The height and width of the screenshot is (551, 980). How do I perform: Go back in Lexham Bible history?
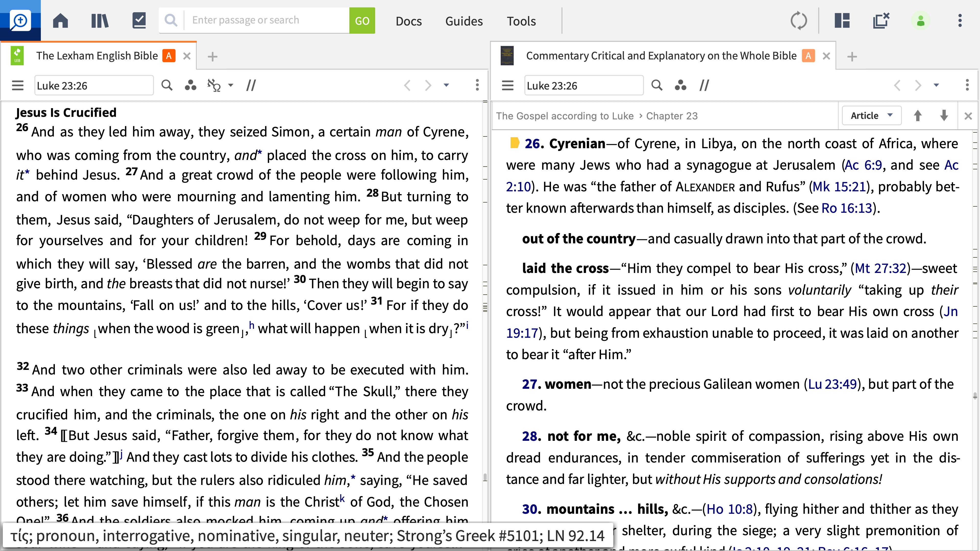(407, 85)
